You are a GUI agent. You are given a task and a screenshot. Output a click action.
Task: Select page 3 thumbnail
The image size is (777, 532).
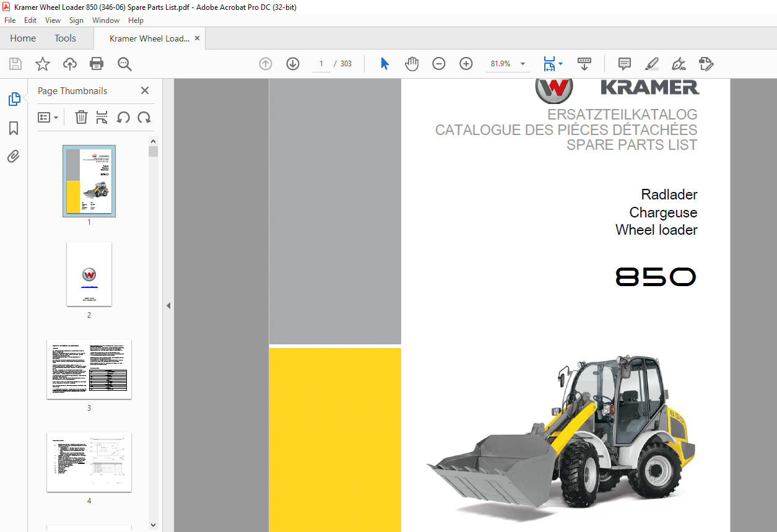pos(89,369)
